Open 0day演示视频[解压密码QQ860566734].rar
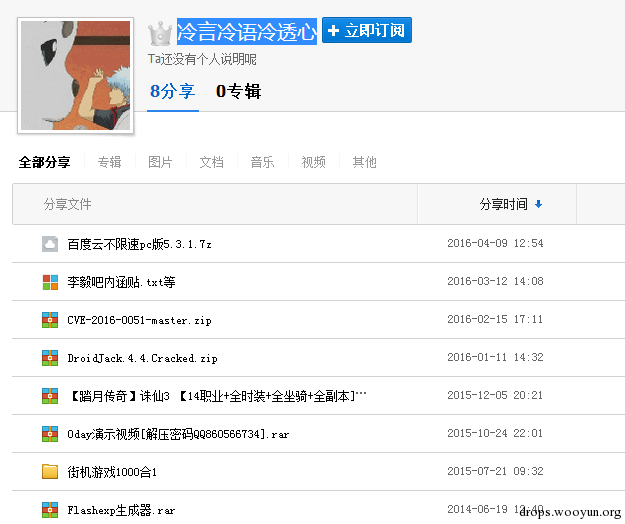Screen dimensions: 625x524 tap(178, 434)
